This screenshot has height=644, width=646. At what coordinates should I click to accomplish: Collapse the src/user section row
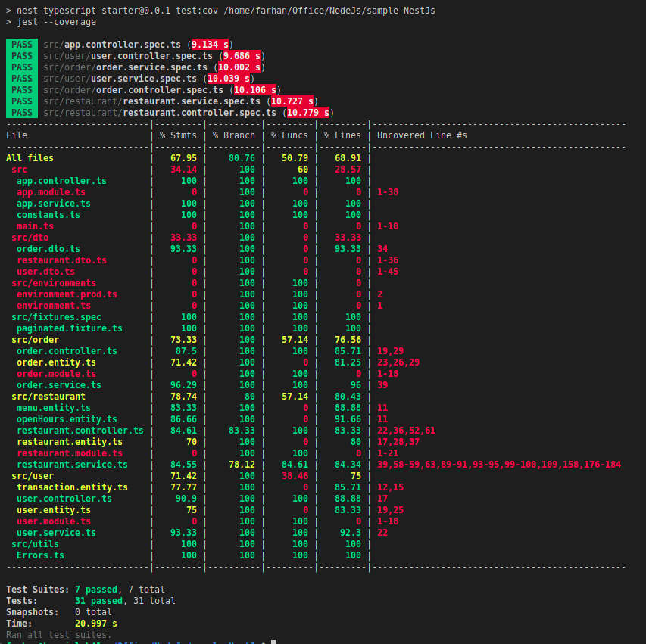click(32, 475)
